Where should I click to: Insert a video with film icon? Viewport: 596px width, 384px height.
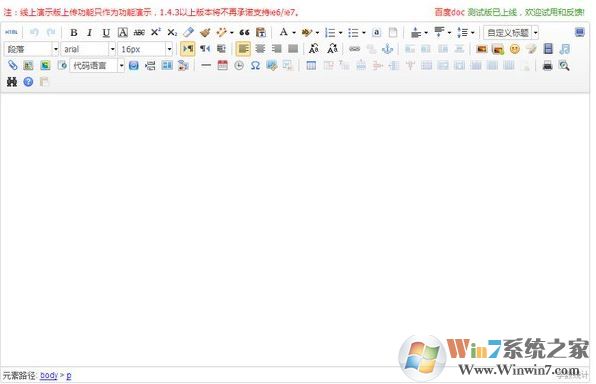pos(548,49)
